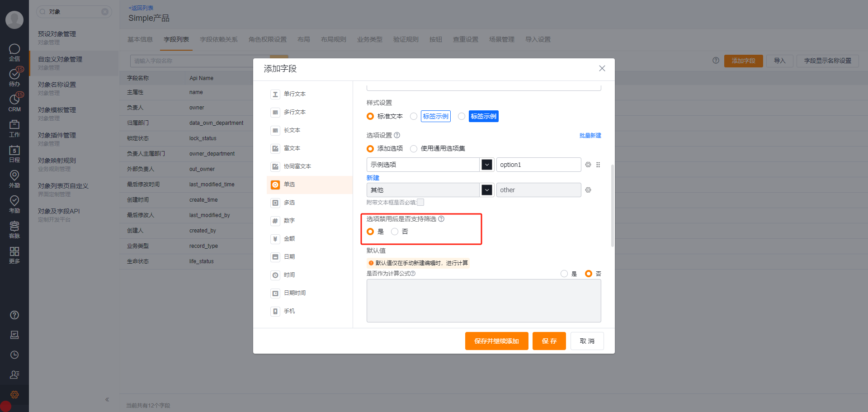Open 日程 in the left sidebar
This screenshot has height=412, width=868.
[x=14, y=152]
